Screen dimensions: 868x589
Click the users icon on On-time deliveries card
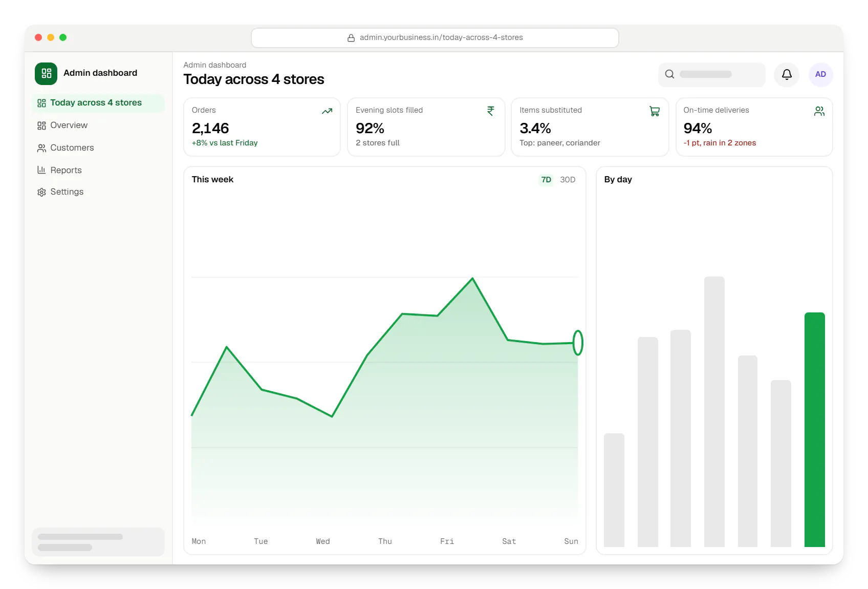click(819, 111)
